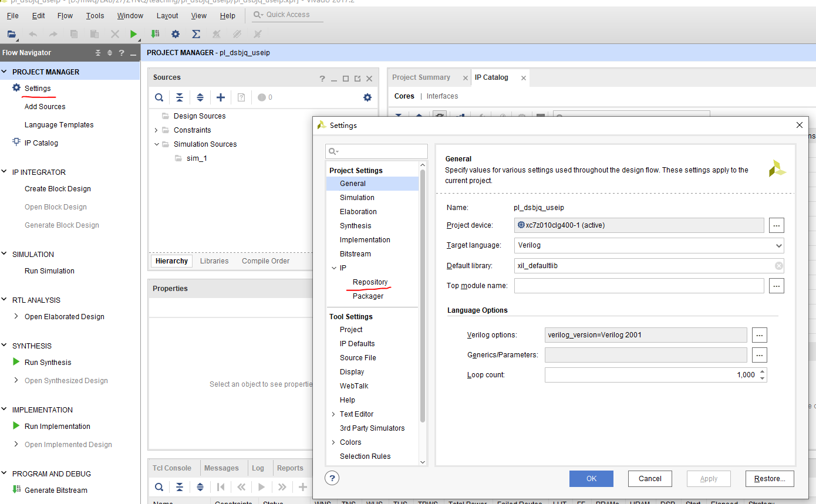Collapse Simulation Sources in the Sources tree
The image size is (816, 504).
point(156,144)
